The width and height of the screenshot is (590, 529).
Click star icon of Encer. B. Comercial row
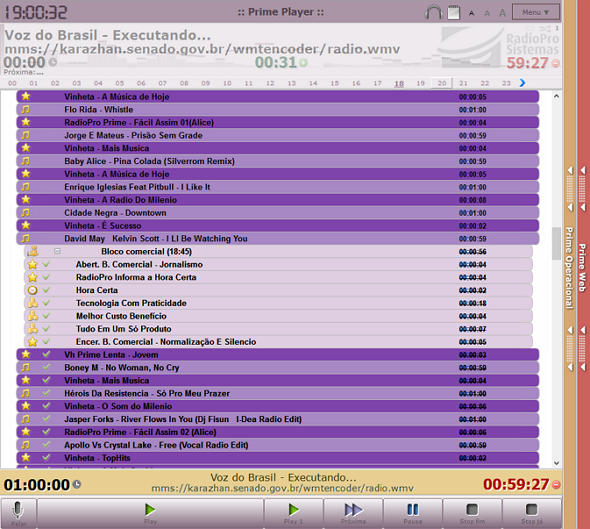33,342
